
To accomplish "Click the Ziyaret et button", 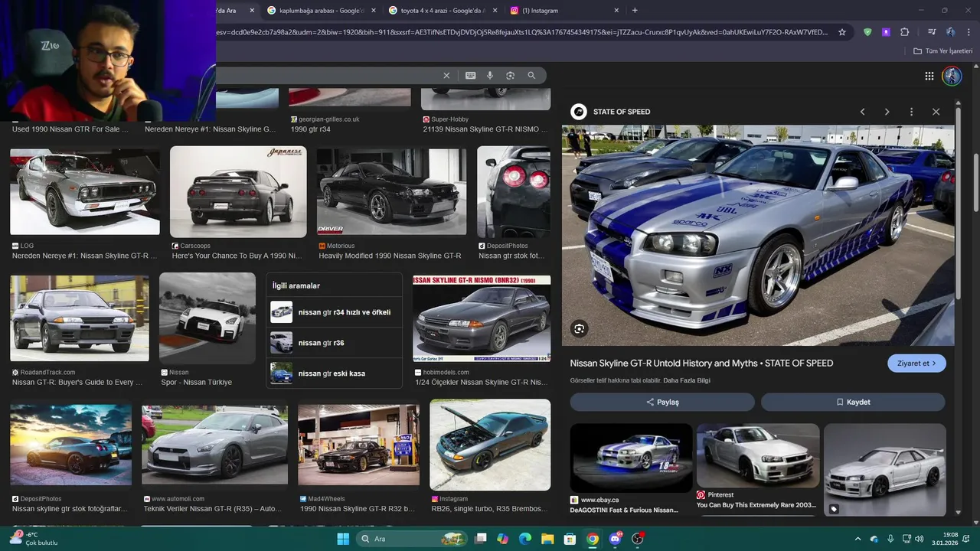I will click(916, 364).
